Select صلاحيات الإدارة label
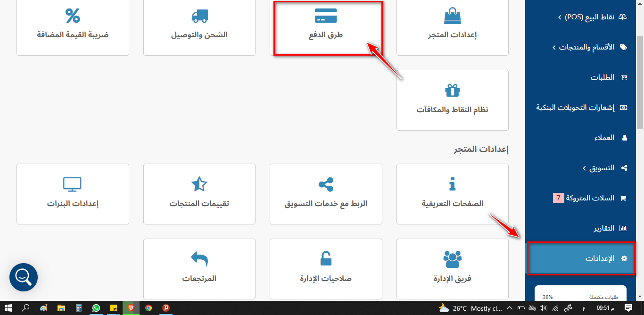 point(326,278)
